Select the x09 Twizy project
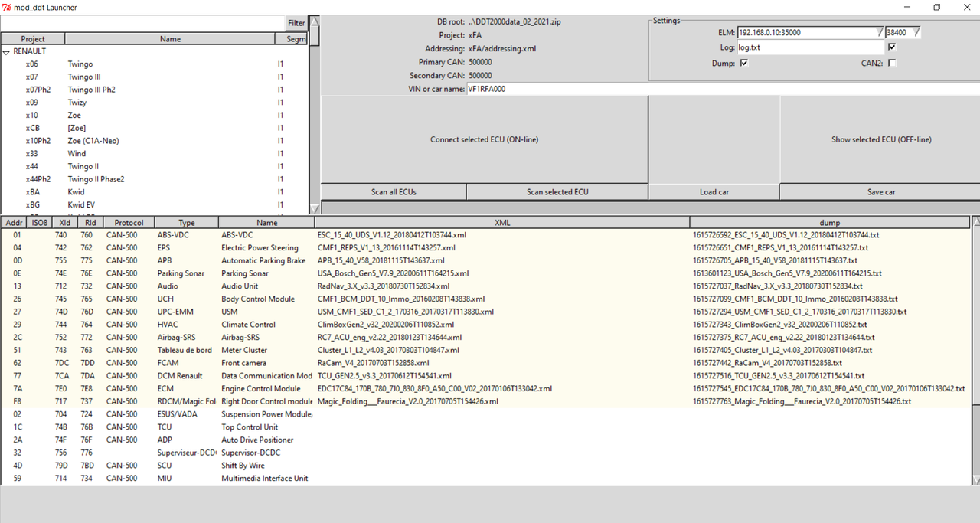 click(x=154, y=103)
